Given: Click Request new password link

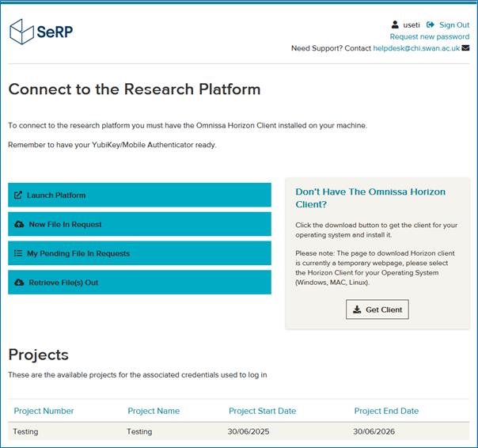Looking at the screenshot, I should pyautogui.click(x=430, y=36).
